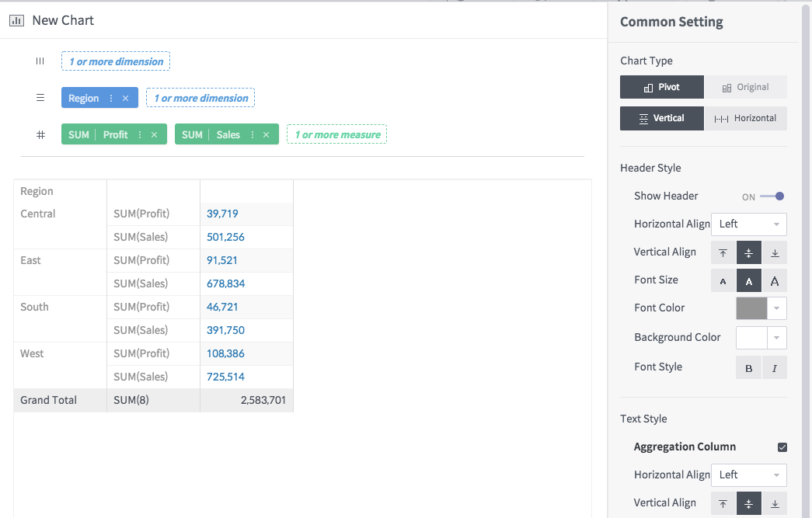812x518 pixels.
Task: Click the value 46,721
Action: point(222,307)
